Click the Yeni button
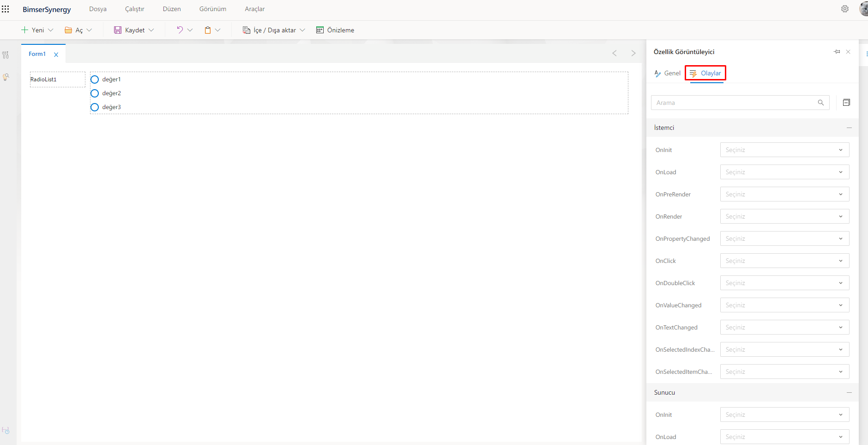Image resolution: width=868 pixels, height=445 pixels. pyautogui.click(x=37, y=30)
